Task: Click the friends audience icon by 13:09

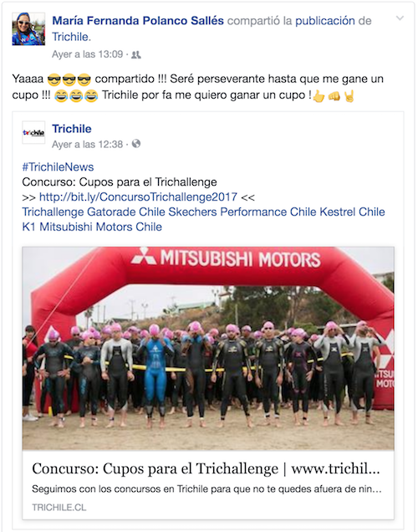Action: pyautogui.click(x=136, y=54)
